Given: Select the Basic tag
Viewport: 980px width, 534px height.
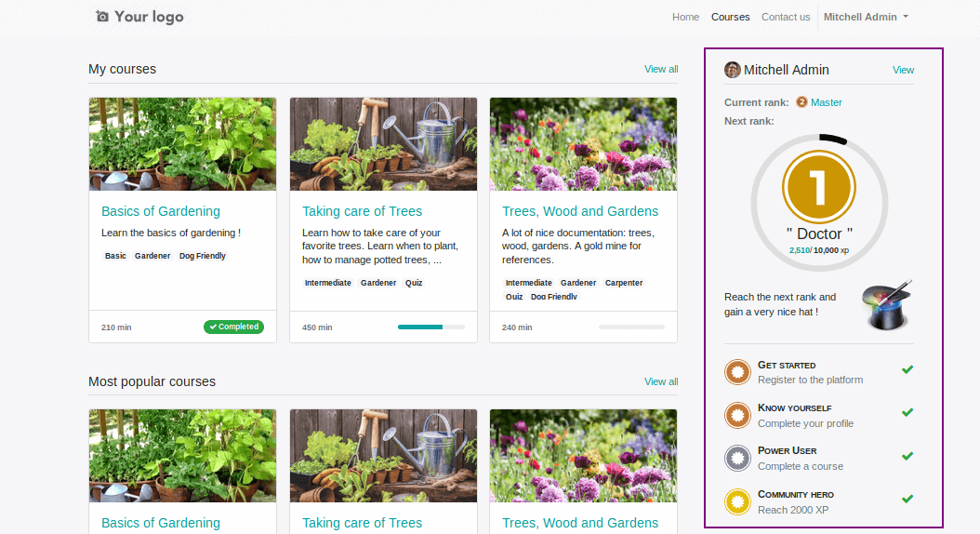Looking at the screenshot, I should coord(115,256).
